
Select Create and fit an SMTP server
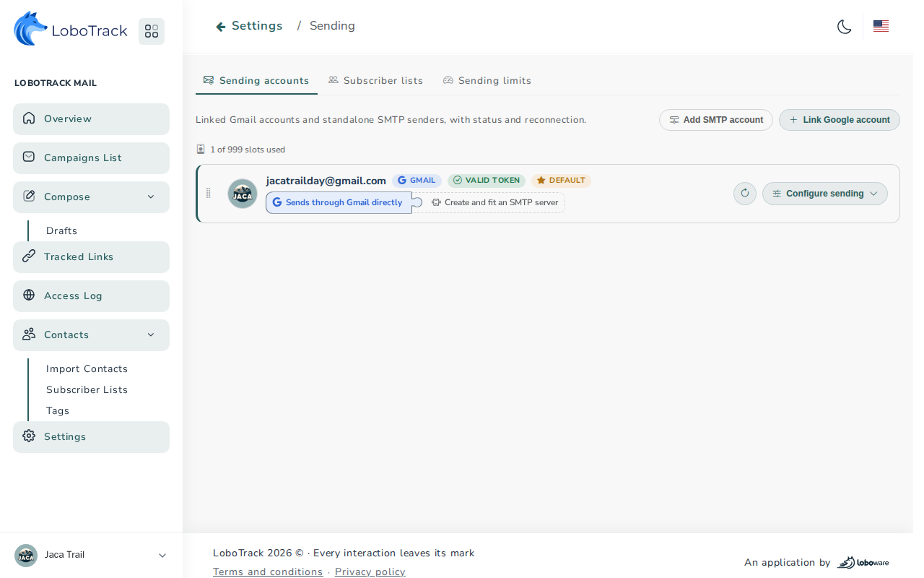pos(495,202)
